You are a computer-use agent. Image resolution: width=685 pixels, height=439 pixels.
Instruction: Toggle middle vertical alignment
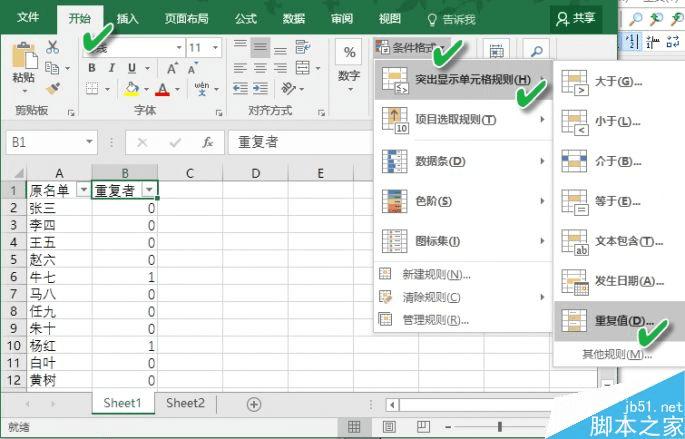click(x=260, y=47)
